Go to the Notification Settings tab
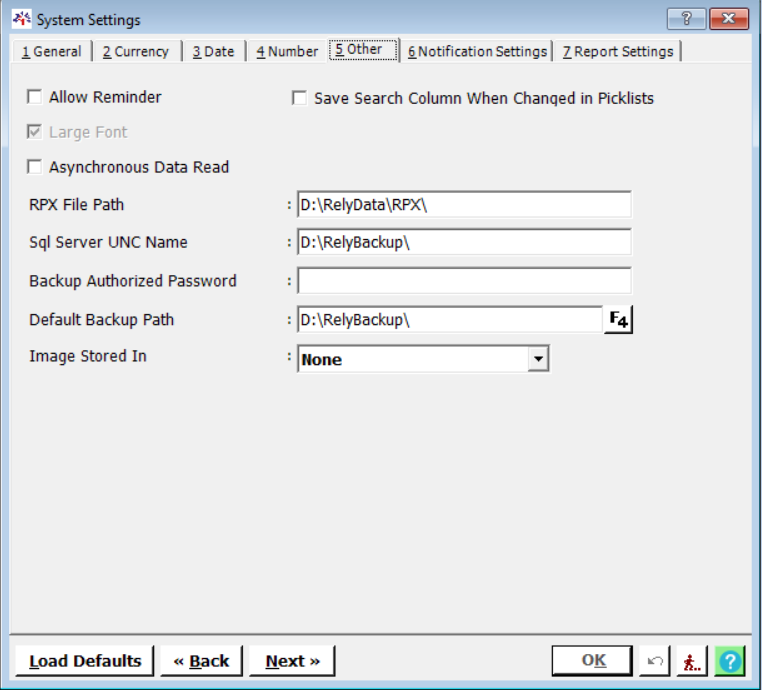 click(477, 51)
